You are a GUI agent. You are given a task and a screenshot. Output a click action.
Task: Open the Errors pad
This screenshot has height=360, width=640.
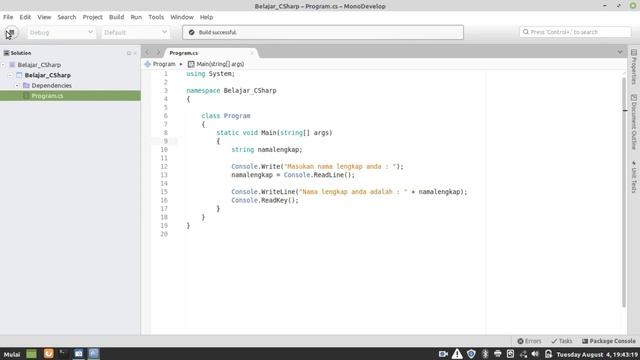[529, 341]
